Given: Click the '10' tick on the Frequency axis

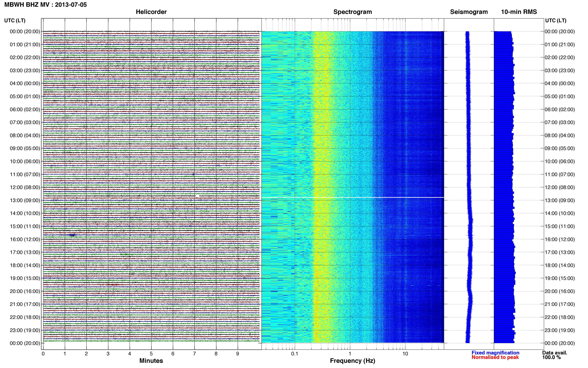Looking at the screenshot, I should click(x=405, y=354).
